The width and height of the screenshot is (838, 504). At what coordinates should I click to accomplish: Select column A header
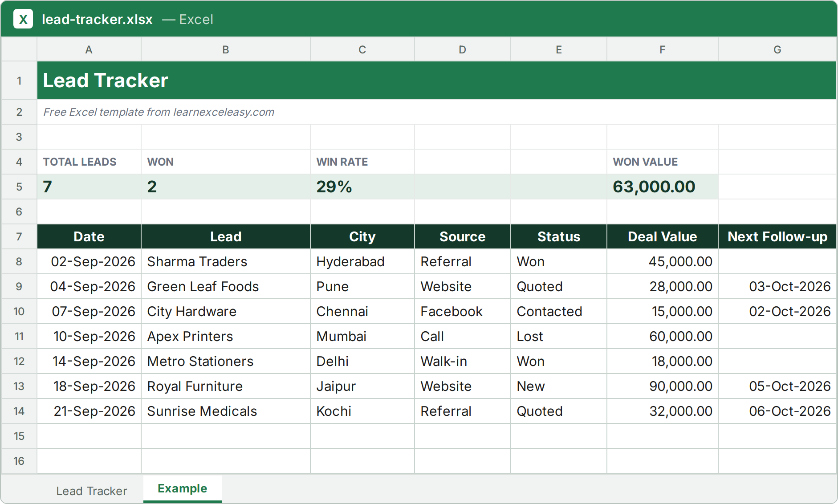tap(89, 49)
